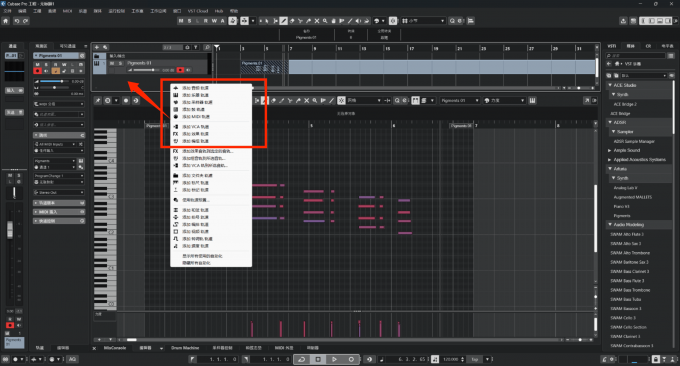Screen dimensions: 680x366
Task: Open the VST Cloud menu in the menu bar
Action: tap(198, 11)
